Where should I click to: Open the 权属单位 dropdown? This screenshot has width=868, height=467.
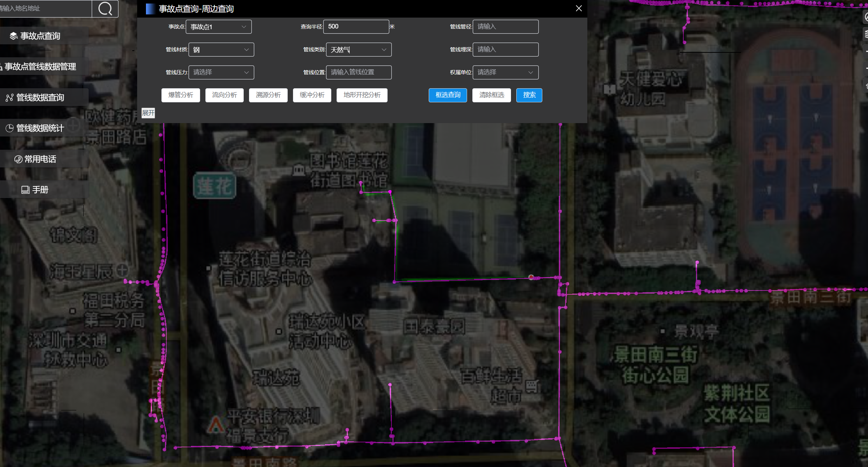505,72
